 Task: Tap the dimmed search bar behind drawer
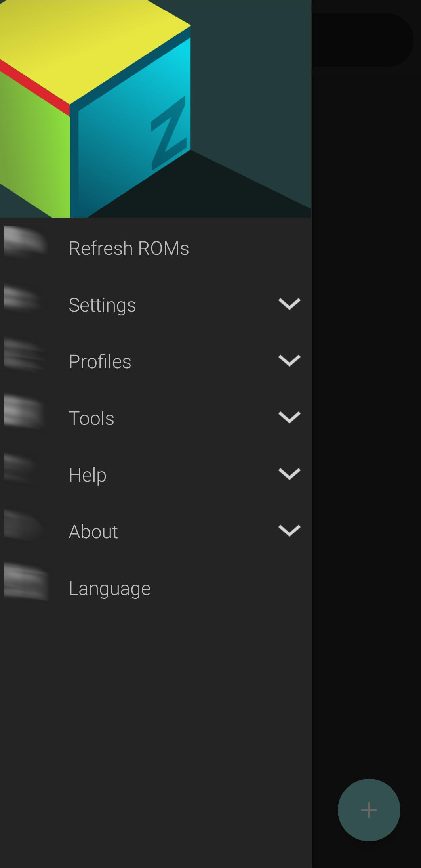point(362,40)
